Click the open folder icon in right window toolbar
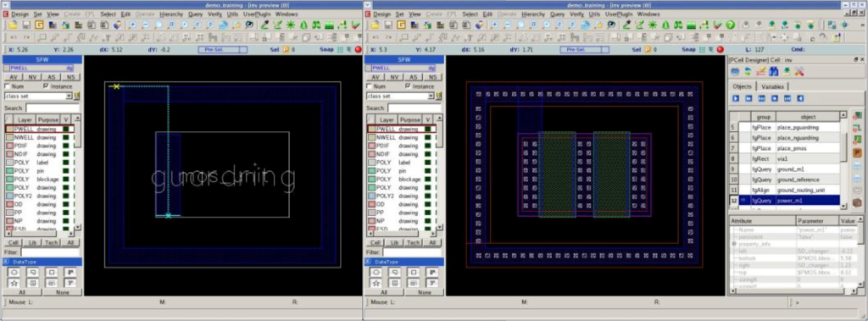868x321 pixels. [x=375, y=25]
